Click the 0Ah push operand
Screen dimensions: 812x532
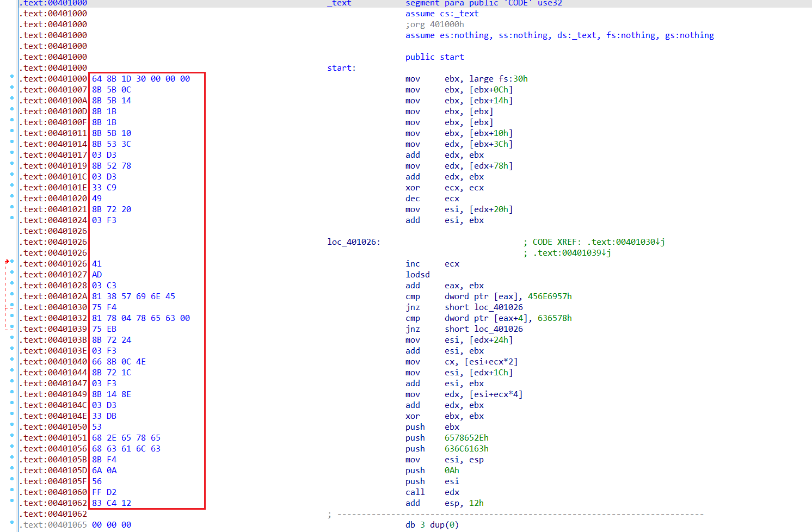(x=452, y=471)
